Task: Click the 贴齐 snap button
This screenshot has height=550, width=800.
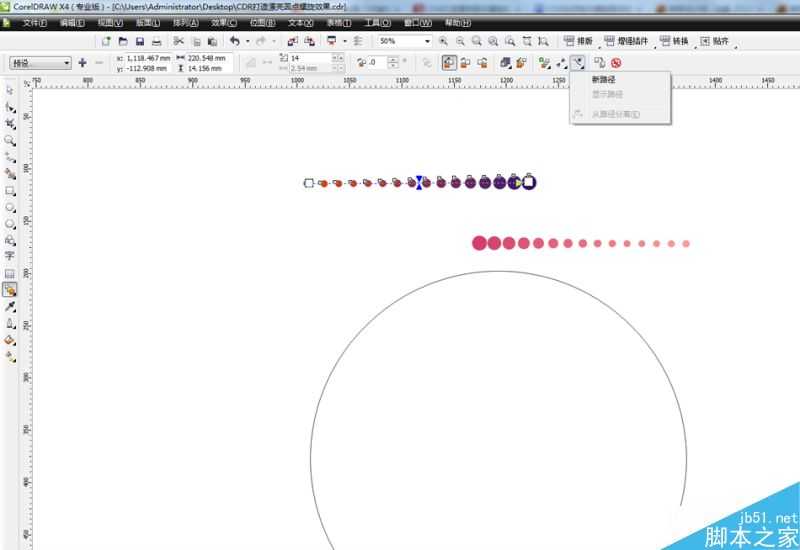Action: pyautogui.click(x=715, y=41)
